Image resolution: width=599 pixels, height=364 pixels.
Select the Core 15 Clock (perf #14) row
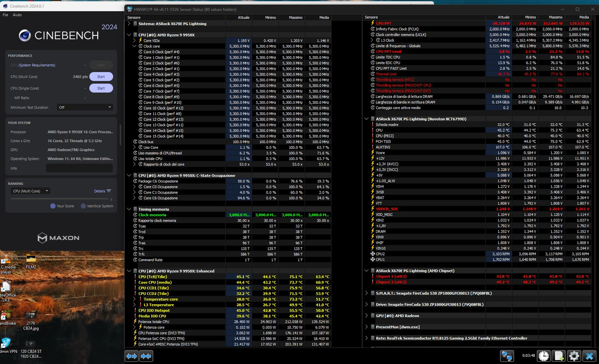click(x=228, y=136)
